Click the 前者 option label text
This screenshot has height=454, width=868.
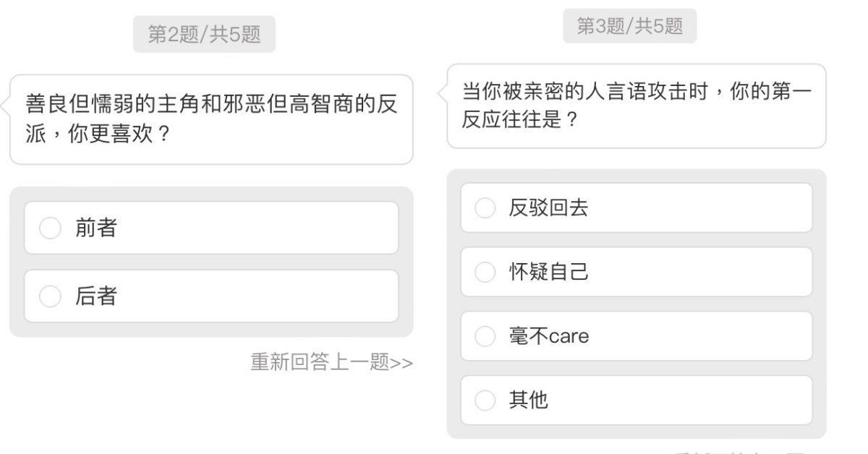tap(96, 228)
